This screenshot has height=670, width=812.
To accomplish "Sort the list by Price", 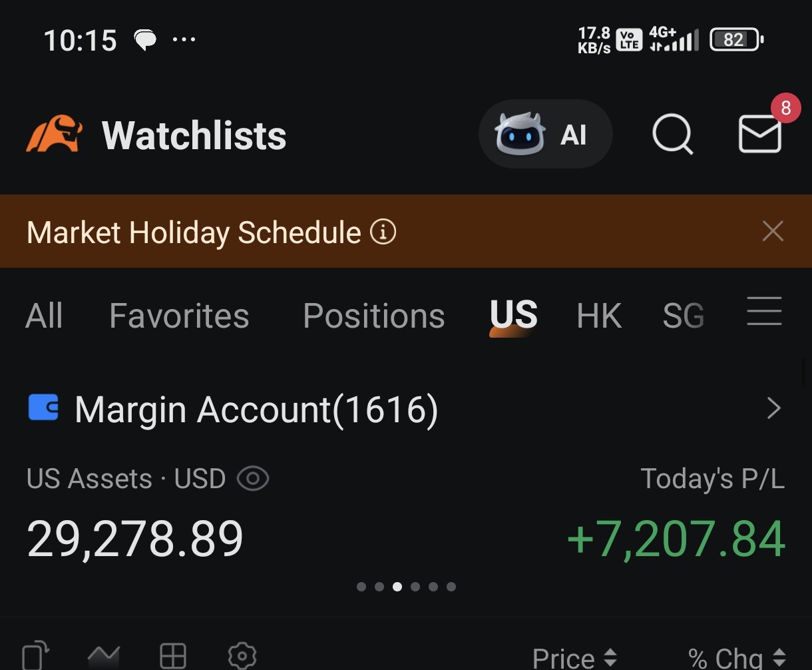I will tap(574, 658).
